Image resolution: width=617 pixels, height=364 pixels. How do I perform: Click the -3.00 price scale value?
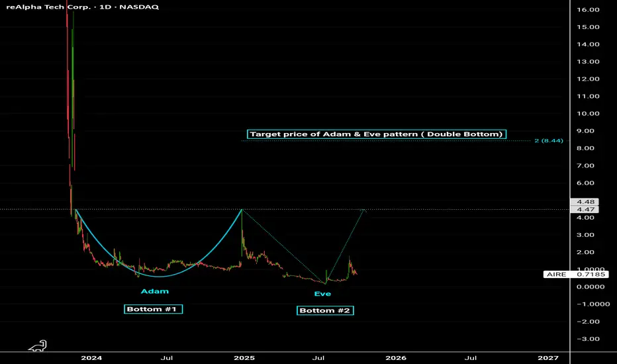coord(588,339)
